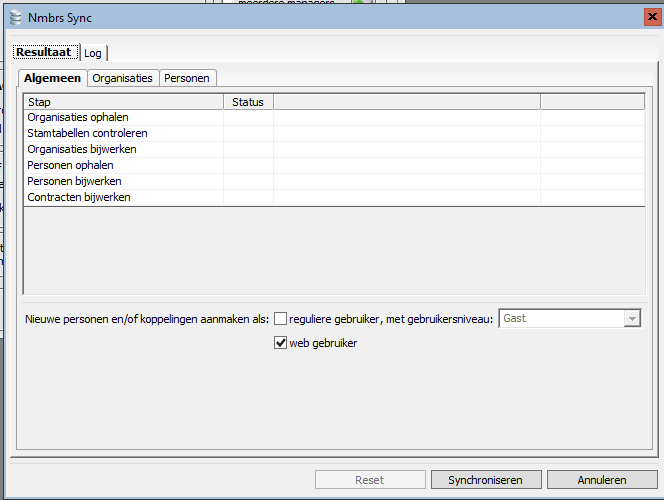664x500 pixels.
Task: Start sync with Synchroniseren button
Action: pos(486,480)
